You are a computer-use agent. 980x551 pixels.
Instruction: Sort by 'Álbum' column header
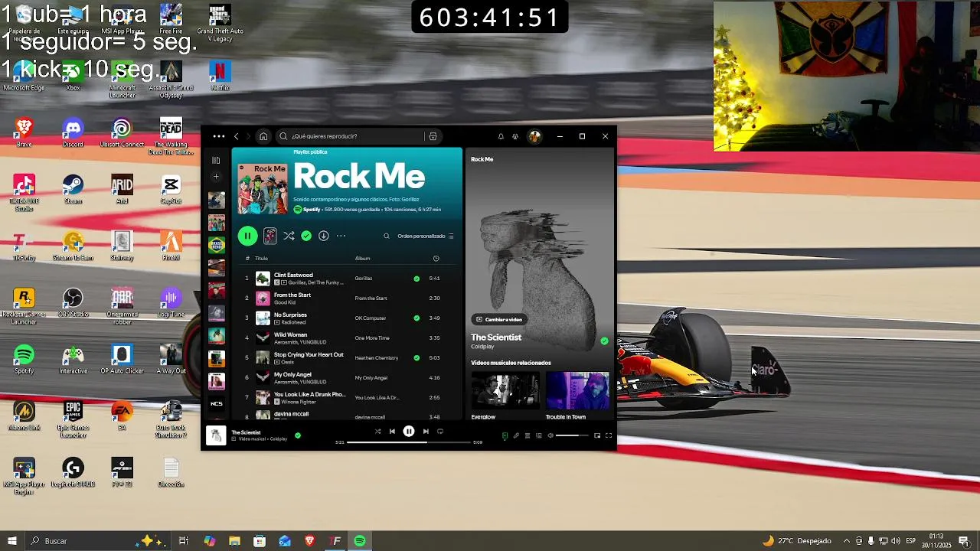pyautogui.click(x=362, y=259)
